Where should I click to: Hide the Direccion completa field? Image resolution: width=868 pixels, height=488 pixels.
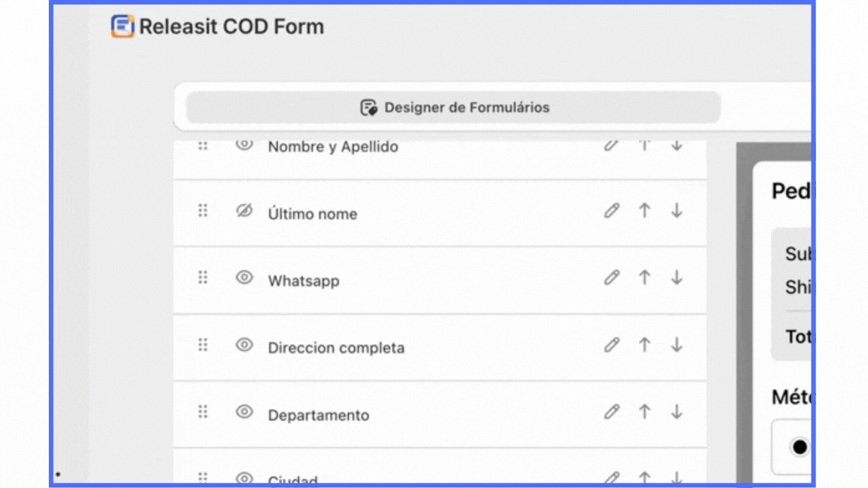pos(244,344)
